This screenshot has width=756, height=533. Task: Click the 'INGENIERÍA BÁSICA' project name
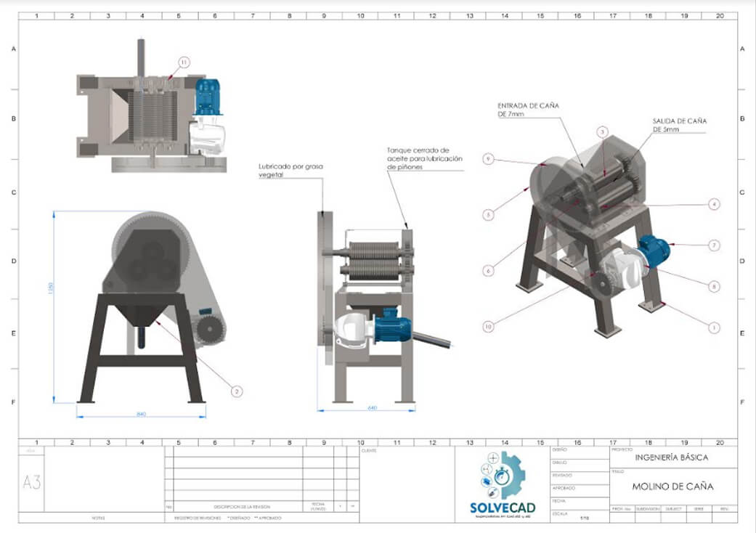[672, 457]
